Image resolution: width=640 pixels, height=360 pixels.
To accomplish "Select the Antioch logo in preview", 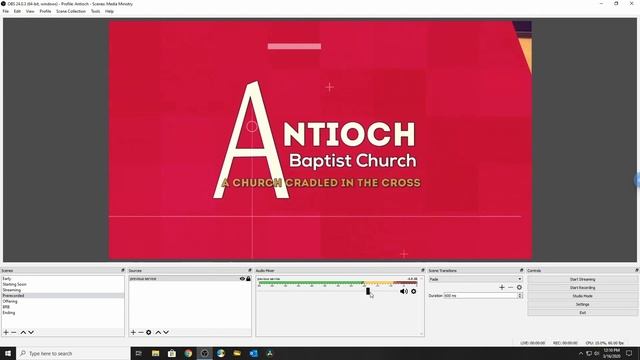I will (317, 140).
